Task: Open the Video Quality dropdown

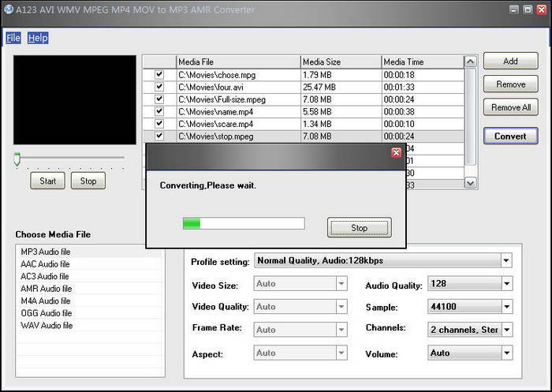Action: click(341, 306)
